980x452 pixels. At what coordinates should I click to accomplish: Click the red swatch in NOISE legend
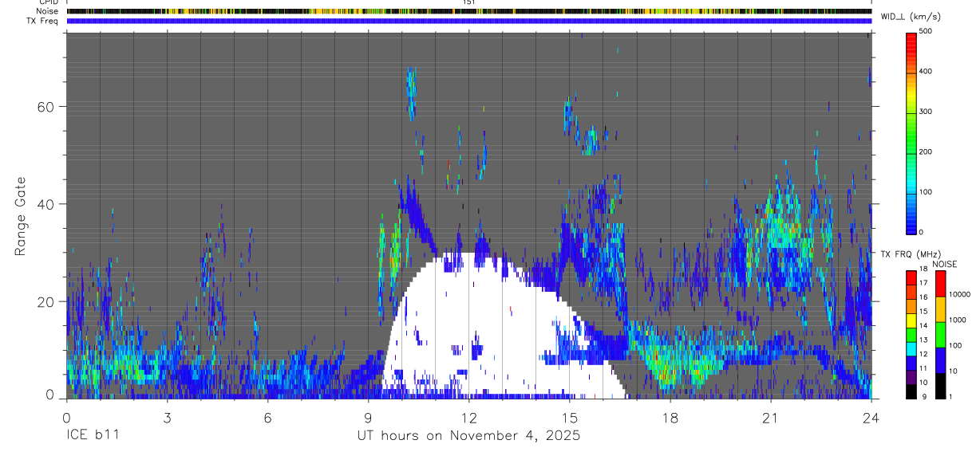click(x=941, y=284)
